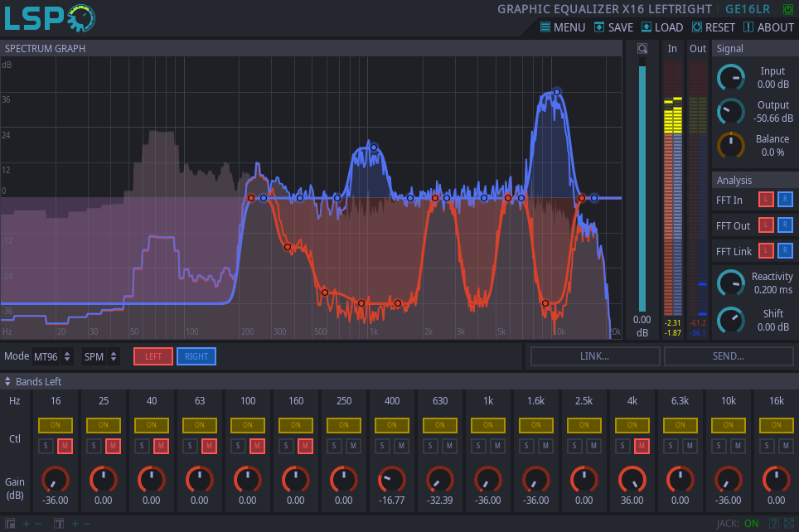The height and width of the screenshot is (532, 799).
Task: Mute the 10k band
Action: click(738, 446)
